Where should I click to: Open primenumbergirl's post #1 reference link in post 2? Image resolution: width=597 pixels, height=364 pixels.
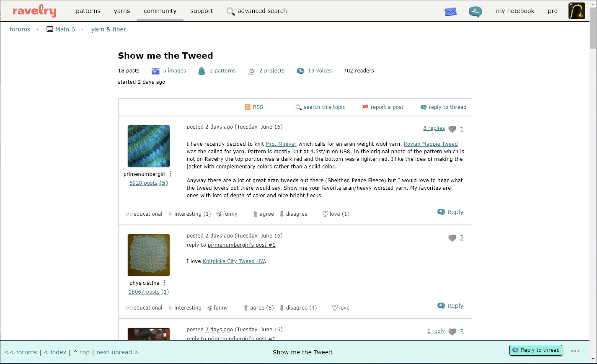point(242,245)
